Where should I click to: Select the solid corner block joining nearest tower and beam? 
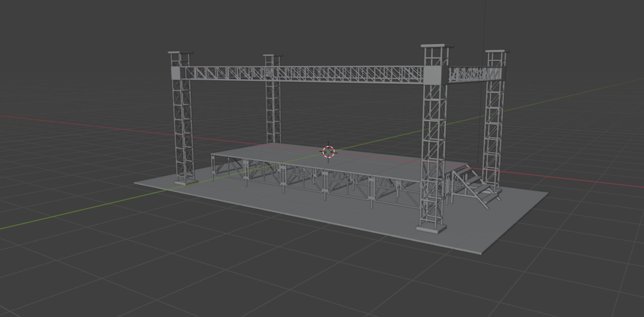tap(436, 75)
